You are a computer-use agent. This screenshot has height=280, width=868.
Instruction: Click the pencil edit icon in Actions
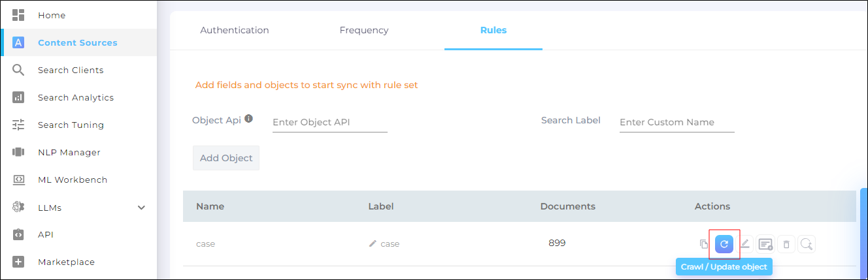[744, 243]
